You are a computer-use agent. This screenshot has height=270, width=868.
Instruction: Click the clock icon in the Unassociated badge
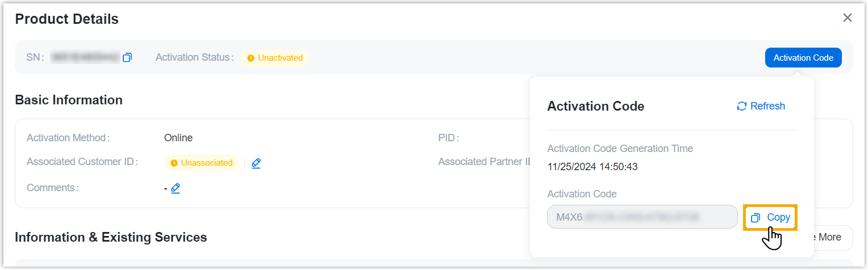point(174,163)
